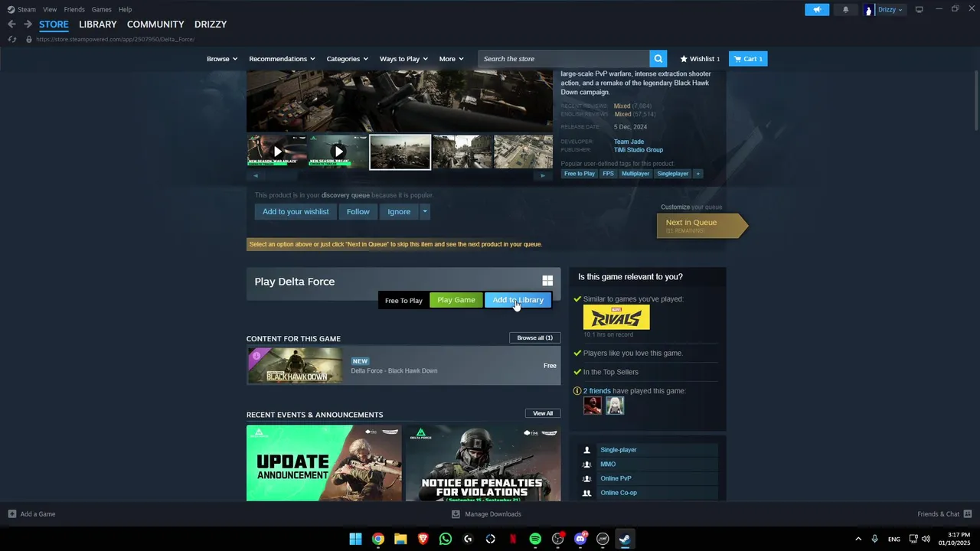Open TiMi Studio Group publisher link
This screenshot has width=980, height=551.
(638, 150)
